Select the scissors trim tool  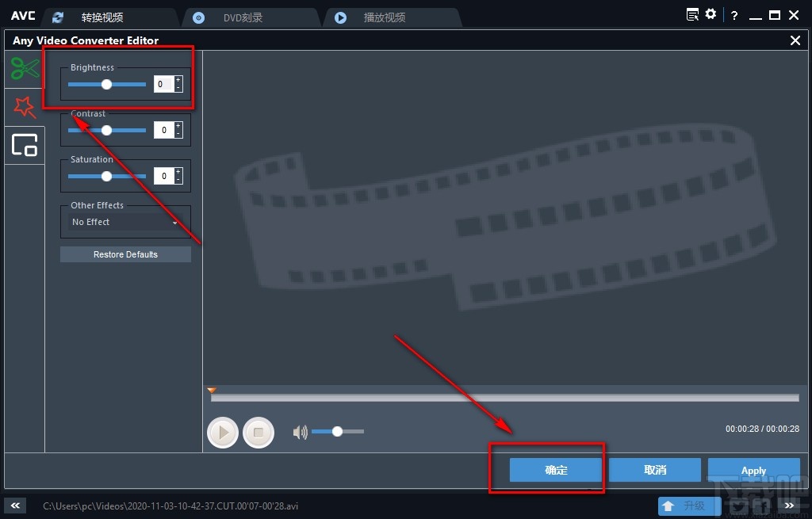[23, 69]
